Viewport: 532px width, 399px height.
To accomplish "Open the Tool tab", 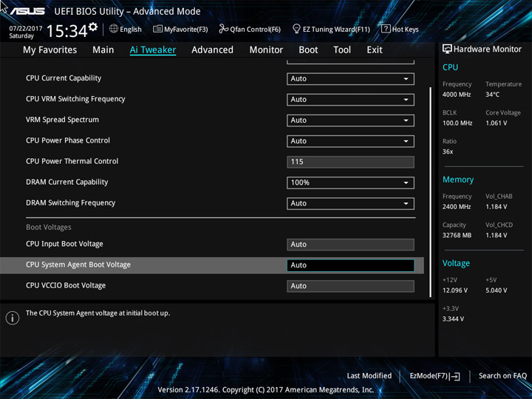I will [342, 50].
